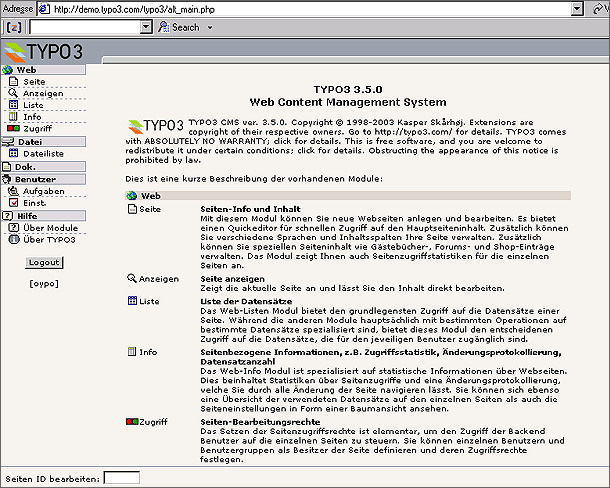Click the Hilfe question mark icon
The image size is (610, 488).
click(x=7, y=216)
